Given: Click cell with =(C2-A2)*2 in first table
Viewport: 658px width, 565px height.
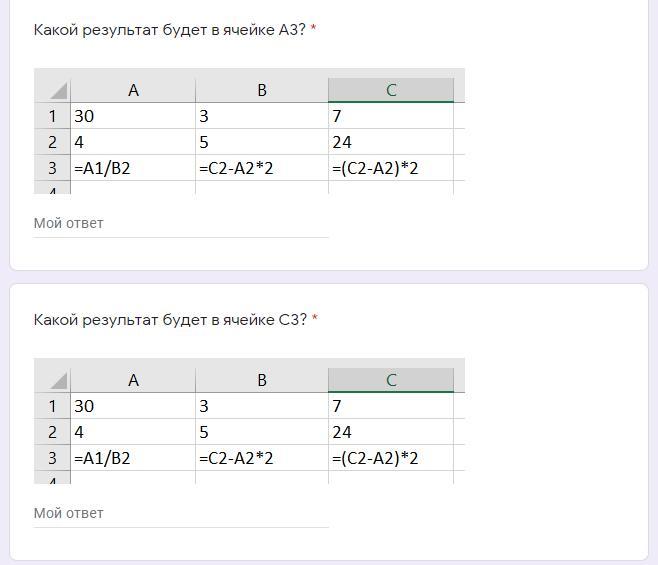Looking at the screenshot, I should pyautogui.click(x=391, y=168).
